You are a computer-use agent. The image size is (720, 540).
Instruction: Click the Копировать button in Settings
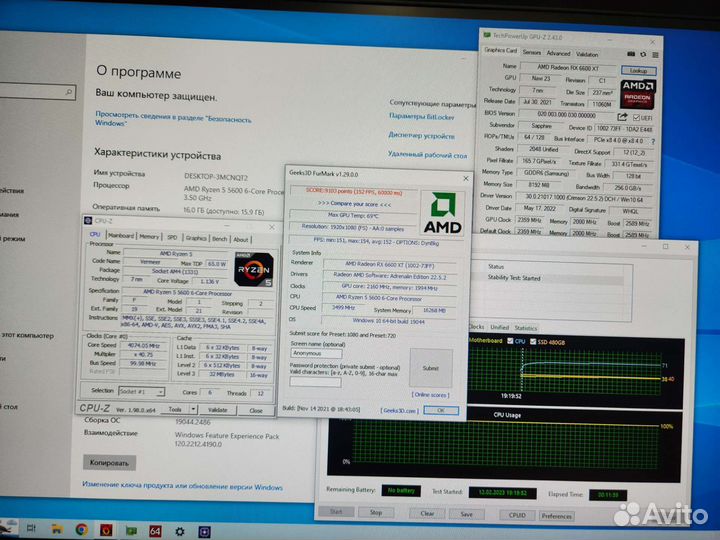(x=109, y=462)
